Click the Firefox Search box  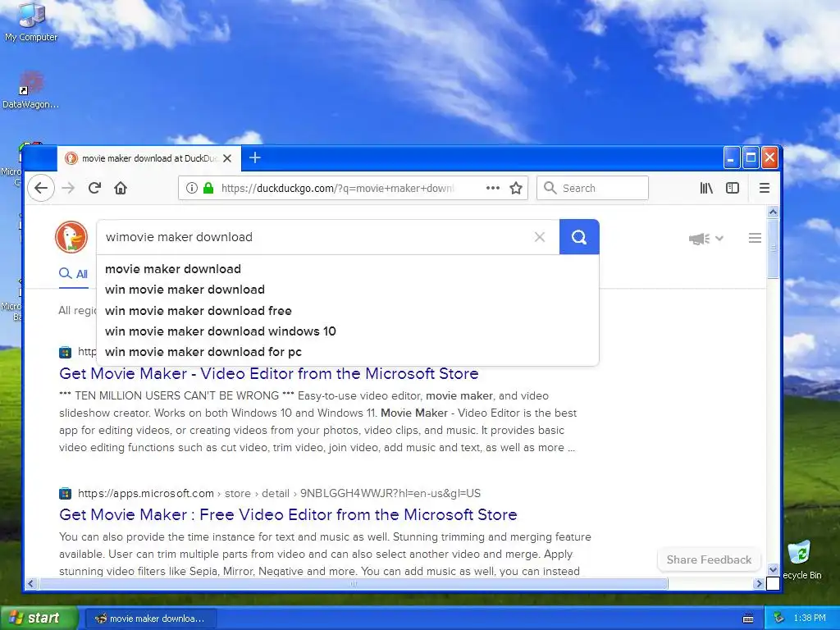pos(592,188)
